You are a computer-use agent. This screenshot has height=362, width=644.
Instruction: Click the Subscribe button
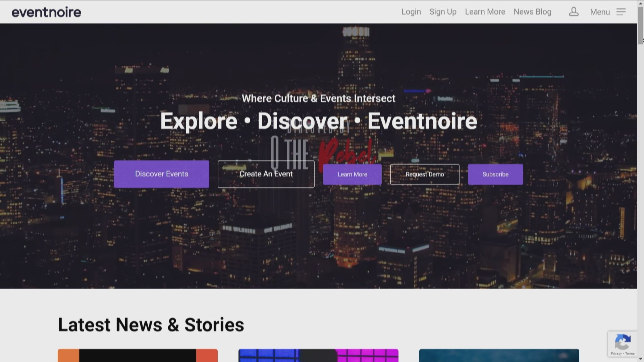click(x=495, y=174)
